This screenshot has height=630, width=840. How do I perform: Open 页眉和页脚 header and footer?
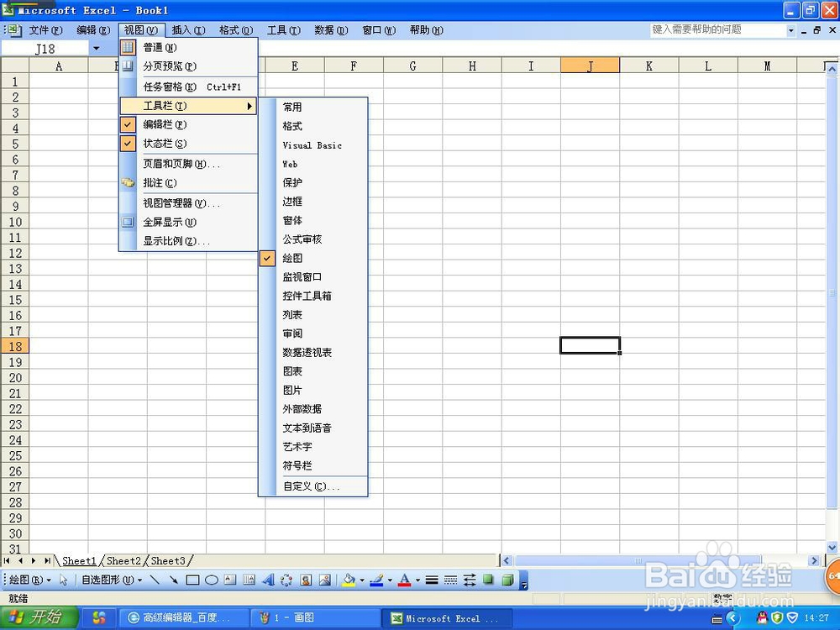(x=187, y=164)
